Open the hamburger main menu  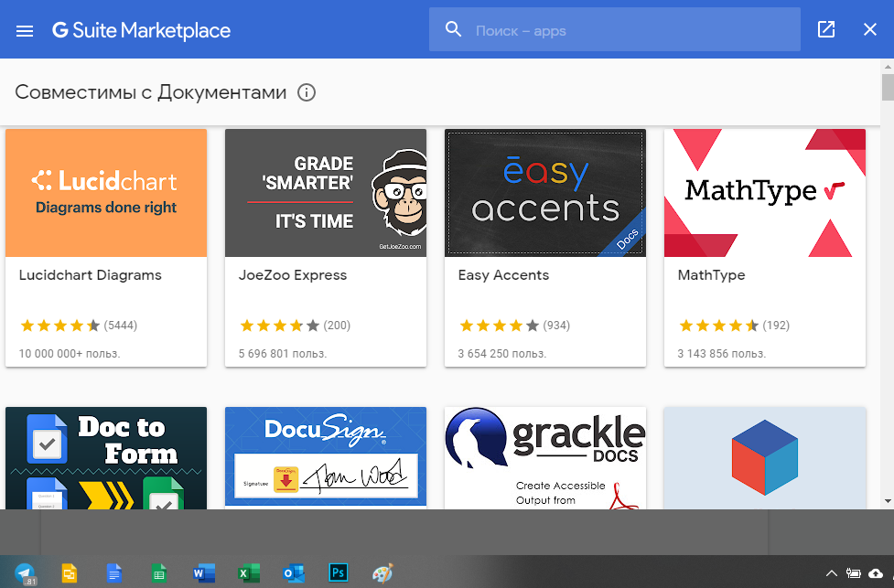25,30
